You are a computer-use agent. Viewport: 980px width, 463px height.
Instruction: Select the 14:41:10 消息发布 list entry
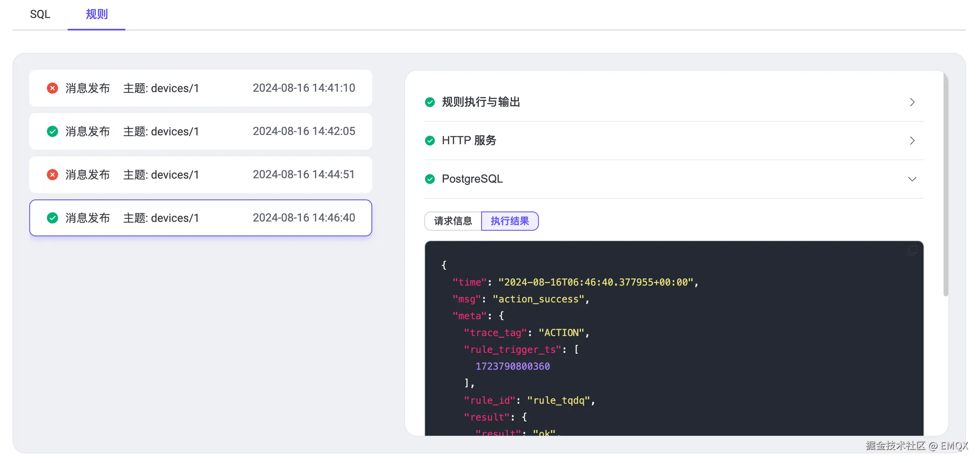(200, 88)
